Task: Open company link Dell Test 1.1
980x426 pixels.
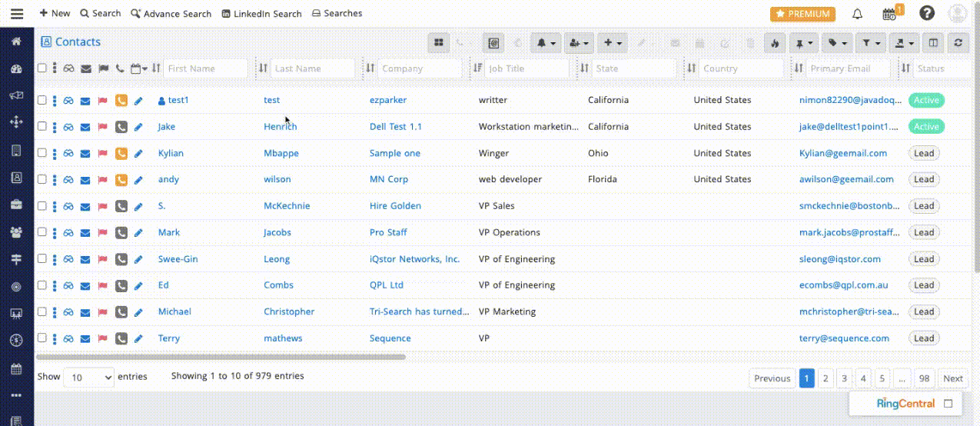Action: pyautogui.click(x=396, y=127)
